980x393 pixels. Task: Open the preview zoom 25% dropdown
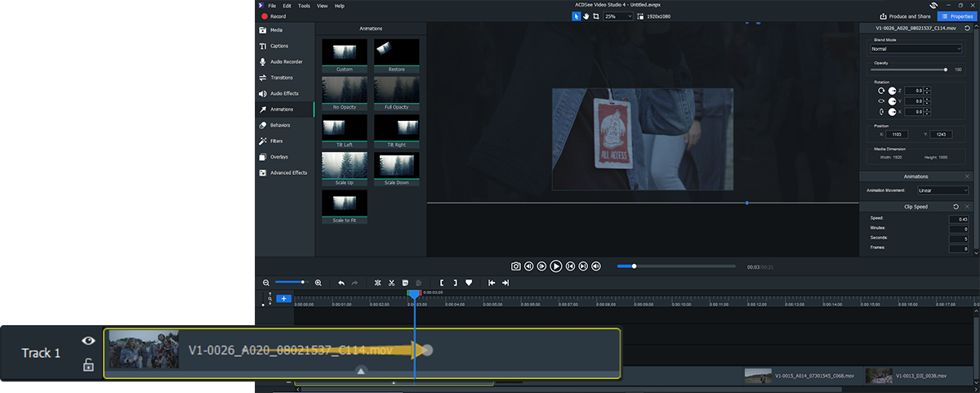pyautogui.click(x=618, y=16)
